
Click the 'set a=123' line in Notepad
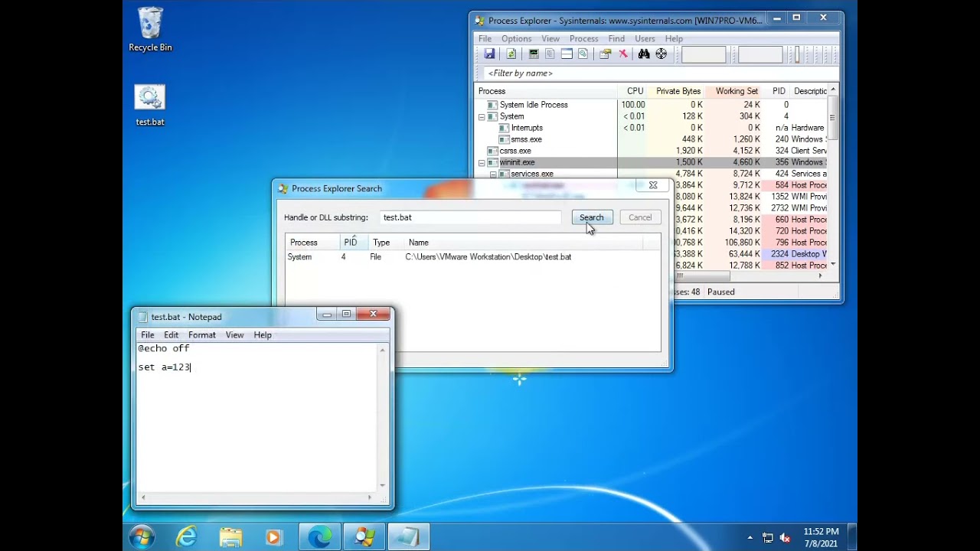click(x=165, y=367)
